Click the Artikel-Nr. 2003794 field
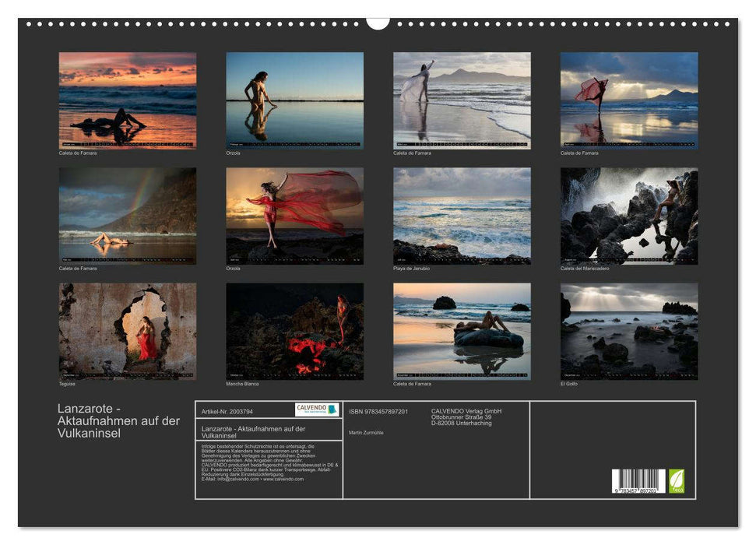 (227, 410)
